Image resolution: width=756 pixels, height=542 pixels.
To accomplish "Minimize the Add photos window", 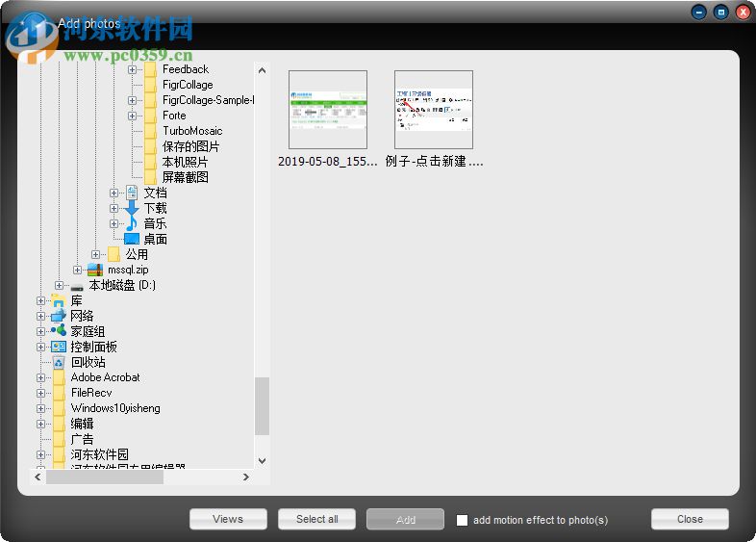I will [699, 13].
